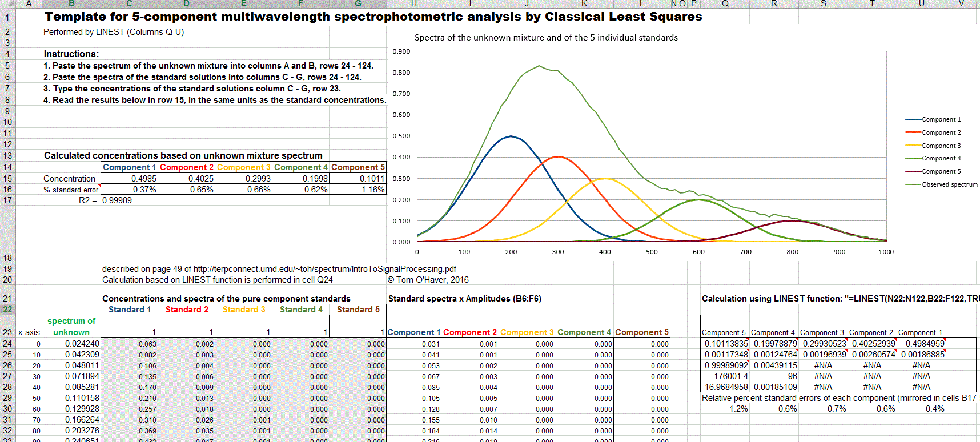
Task: Select the Instructions heading cell
Action: click(x=71, y=54)
